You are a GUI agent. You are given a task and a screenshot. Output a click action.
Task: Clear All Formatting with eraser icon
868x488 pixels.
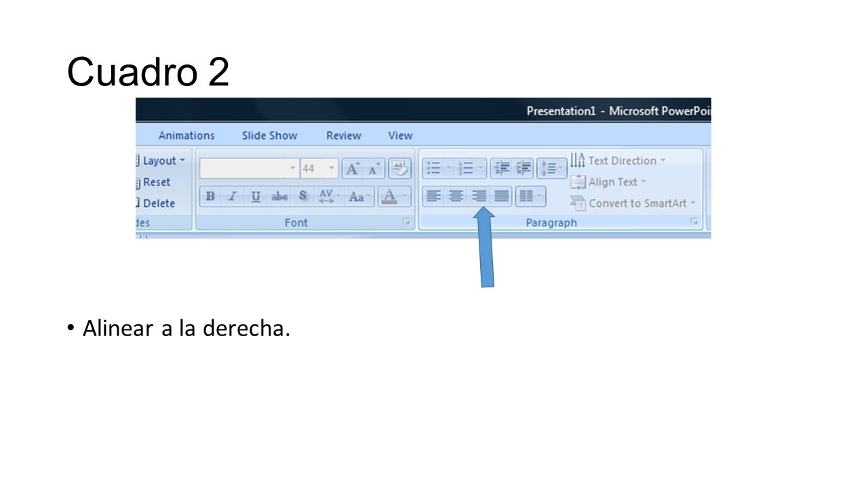click(x=399, y=168)
